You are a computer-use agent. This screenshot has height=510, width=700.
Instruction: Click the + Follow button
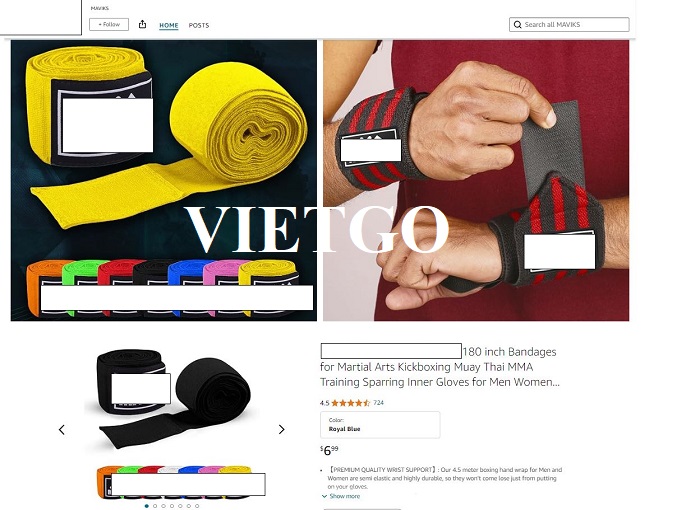pos(109,24)
